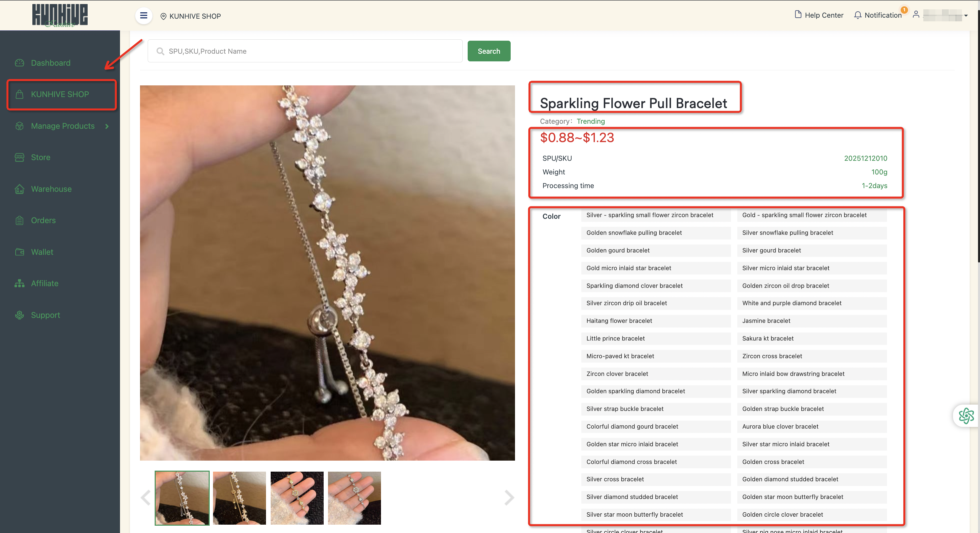Expand the Manage Products submenu
The width and height of the screenshot is (980, 533).
click(107, 126)
